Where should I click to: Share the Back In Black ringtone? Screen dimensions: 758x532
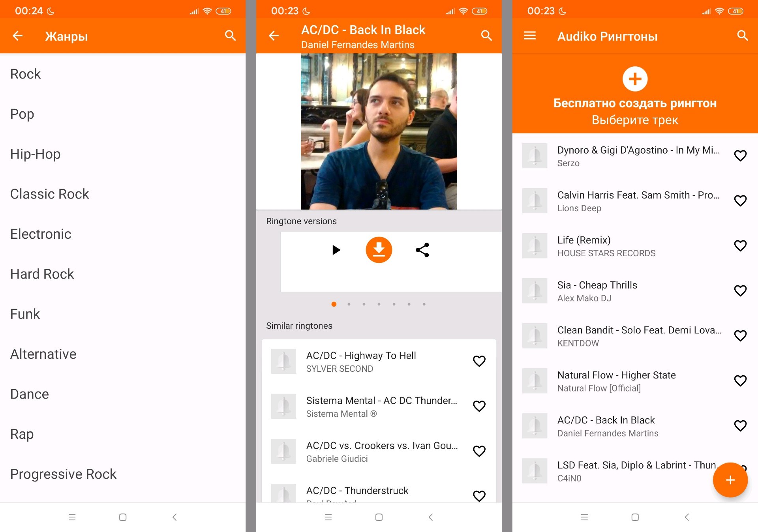(x=422, y=250)
